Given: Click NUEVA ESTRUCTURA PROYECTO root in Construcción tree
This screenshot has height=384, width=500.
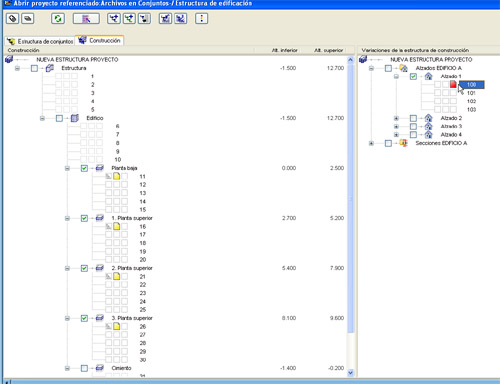Looking at the screenshot, I should point(77,60).
